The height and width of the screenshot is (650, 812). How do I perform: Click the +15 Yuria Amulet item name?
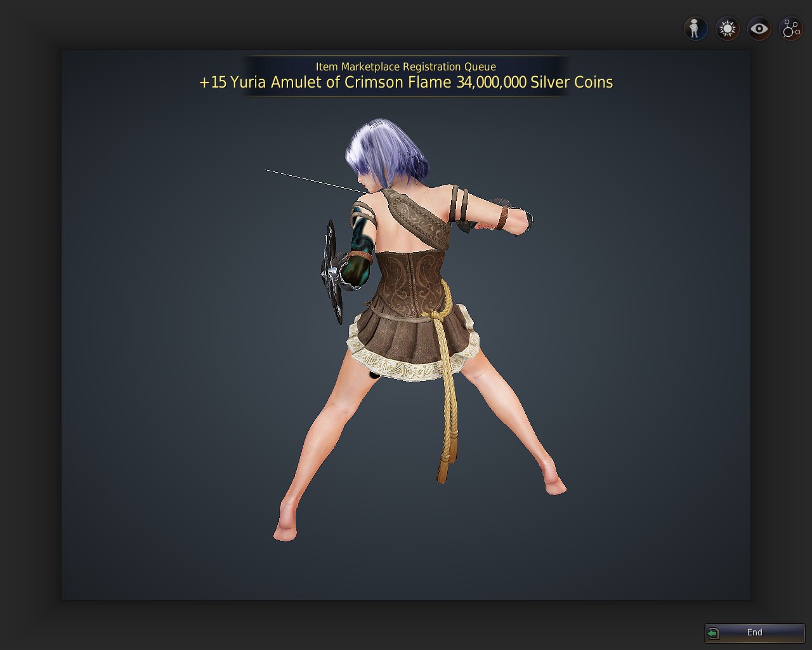coord(325,83)
